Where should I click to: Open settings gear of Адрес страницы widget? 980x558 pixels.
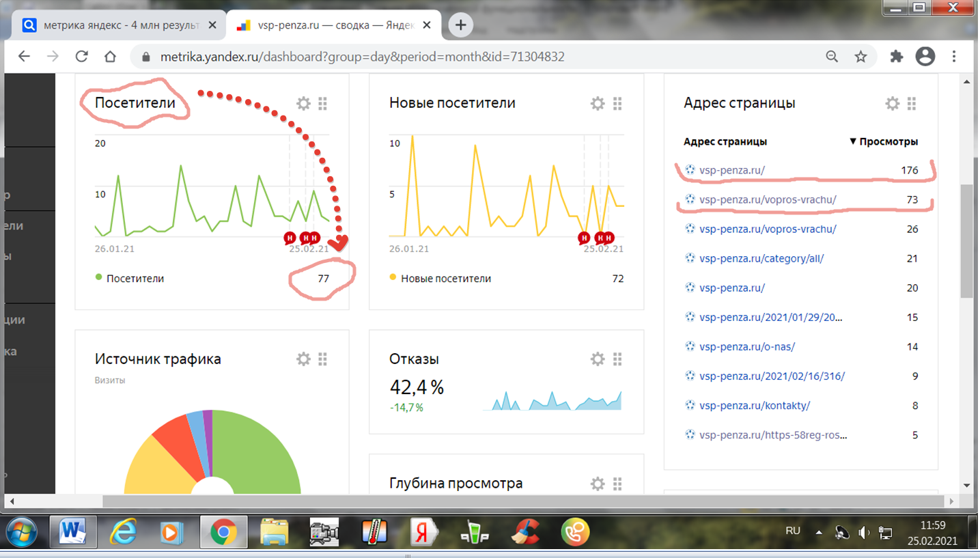[x=892, y=104]
